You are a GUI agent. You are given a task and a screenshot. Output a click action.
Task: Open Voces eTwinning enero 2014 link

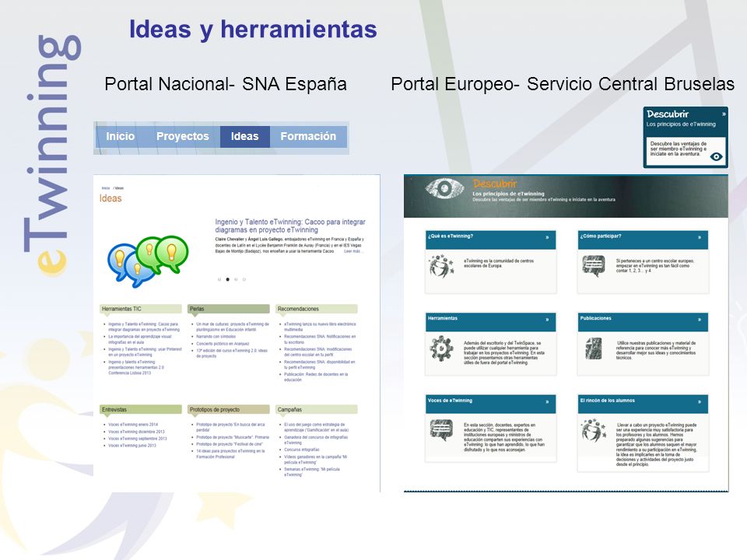click(x=133, y=425)
